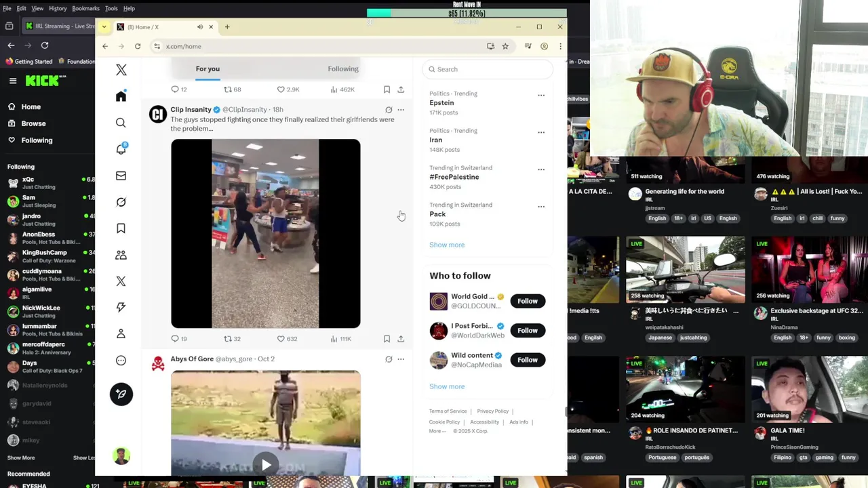Open Bookmarks icon in X sidebar
This screenshot has width=868, height=488.
[x=121, y=228]
